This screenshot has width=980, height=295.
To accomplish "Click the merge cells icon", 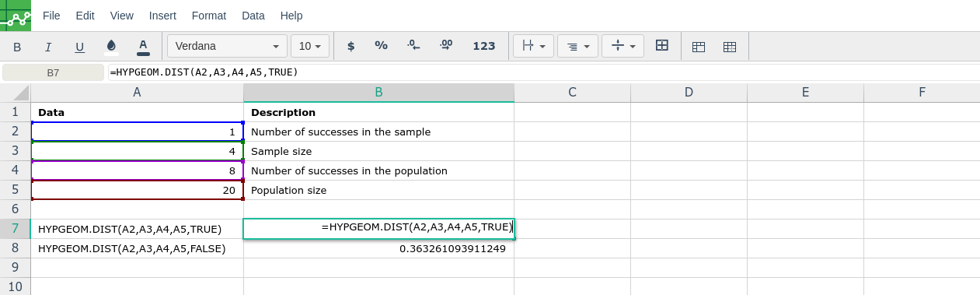I will pos(662,46).
